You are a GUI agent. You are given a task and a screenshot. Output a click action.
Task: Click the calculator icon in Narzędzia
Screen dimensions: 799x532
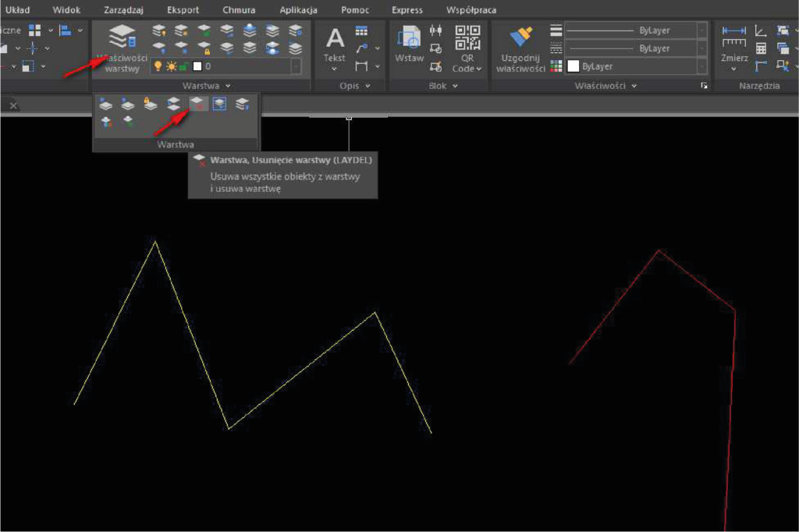tap(761, 48)
